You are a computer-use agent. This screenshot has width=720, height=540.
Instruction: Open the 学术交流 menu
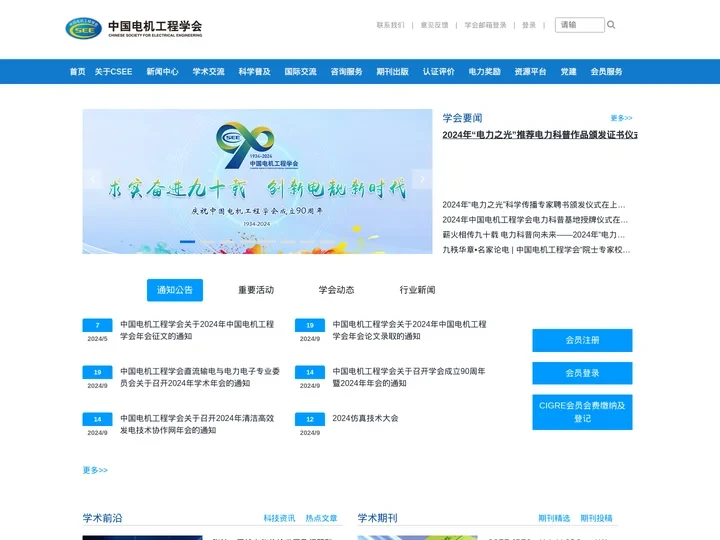pyautogui.click(x=208, y=72)
